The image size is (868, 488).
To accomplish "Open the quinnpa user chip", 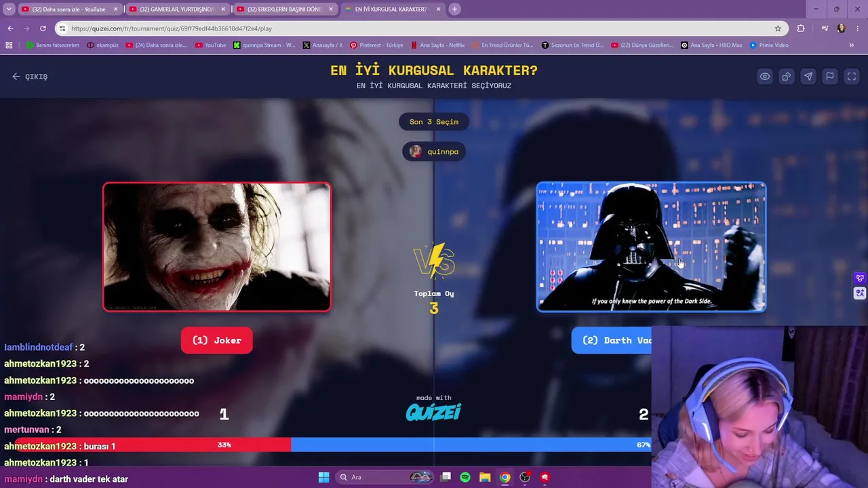I will tap(434, 151).
